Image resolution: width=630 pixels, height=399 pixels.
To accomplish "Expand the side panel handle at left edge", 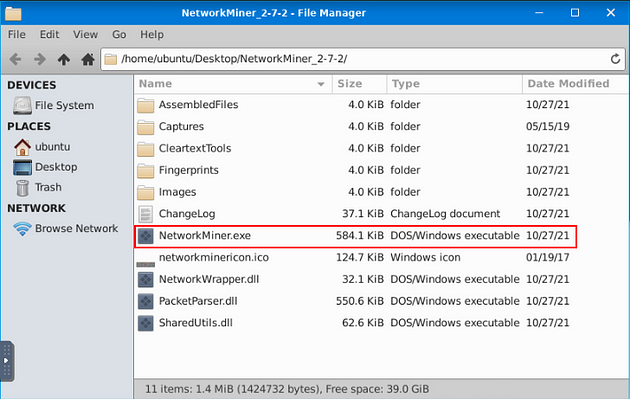I will [x=7, y=361].
